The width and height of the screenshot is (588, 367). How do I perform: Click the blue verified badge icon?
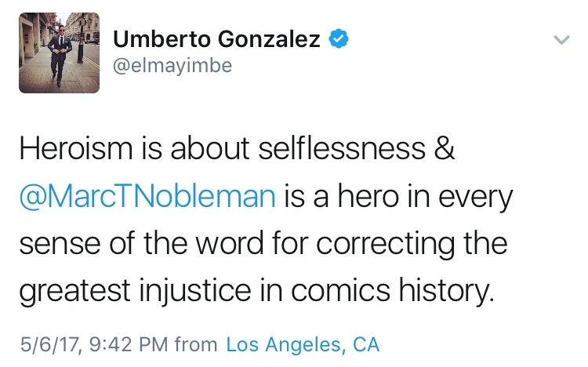point(339,38)
